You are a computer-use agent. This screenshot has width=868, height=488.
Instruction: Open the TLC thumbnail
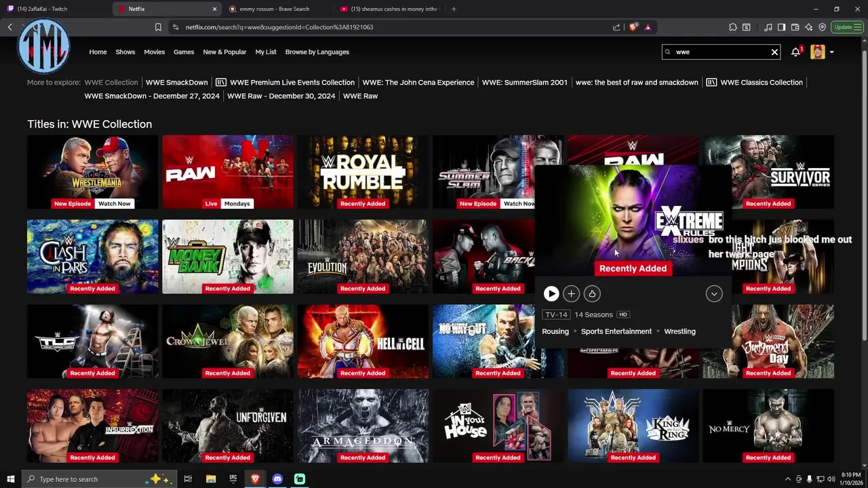coord(92,341)
